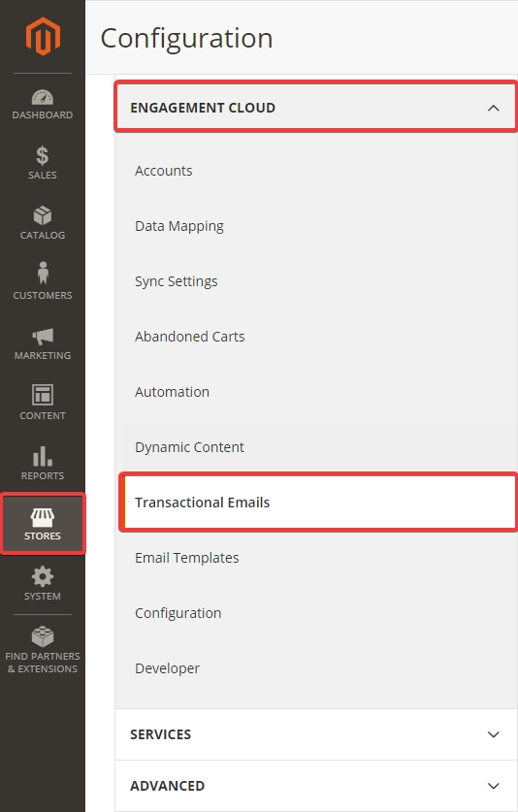Expand the Services section

tap(316, 734)
